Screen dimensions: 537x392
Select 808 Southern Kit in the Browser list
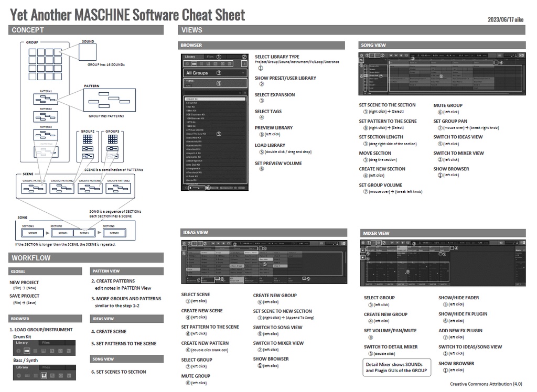coord(197,114)
